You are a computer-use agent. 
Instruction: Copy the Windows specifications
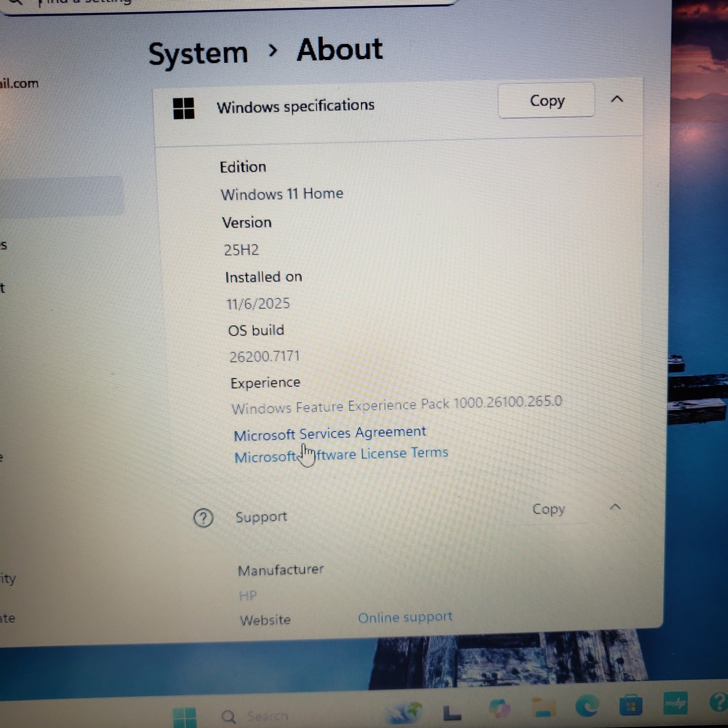coord(546,100)
